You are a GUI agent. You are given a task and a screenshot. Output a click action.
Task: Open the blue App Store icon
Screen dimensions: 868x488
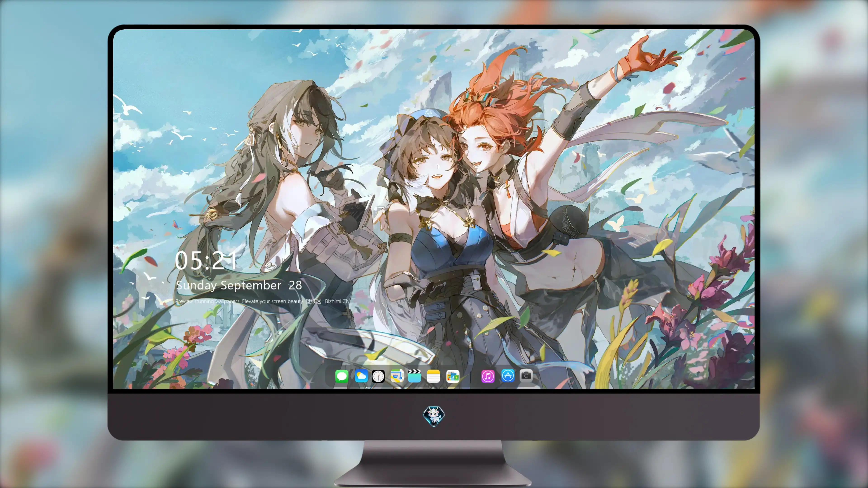508,375
